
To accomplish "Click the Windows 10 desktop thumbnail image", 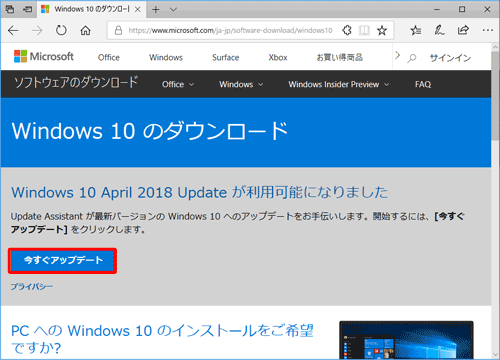I will pos(406,340).
